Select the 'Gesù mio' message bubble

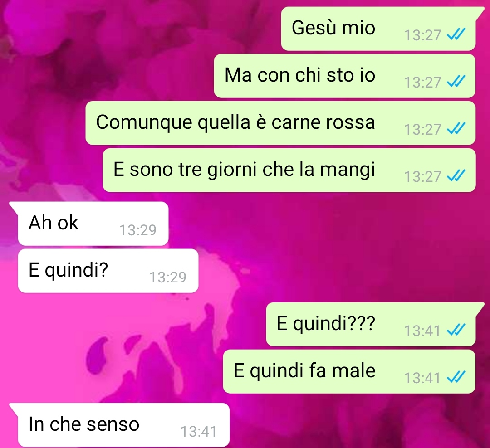tap(378, 29)
